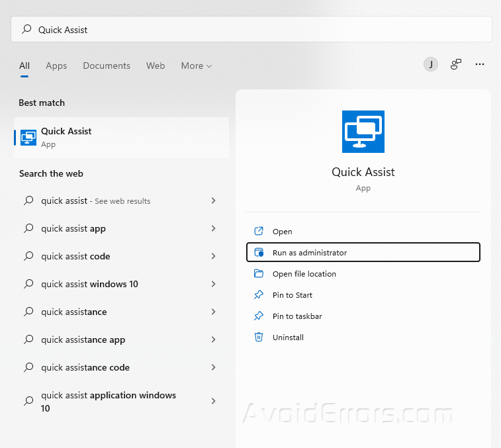Expand arrow for 'quick assistance app'
Image resolution: width=501 pixels, height=448 pixels.
213,339
